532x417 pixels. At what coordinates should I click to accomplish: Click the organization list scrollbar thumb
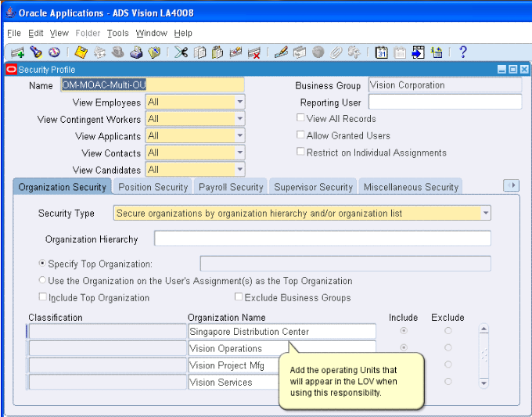[483, 355]
